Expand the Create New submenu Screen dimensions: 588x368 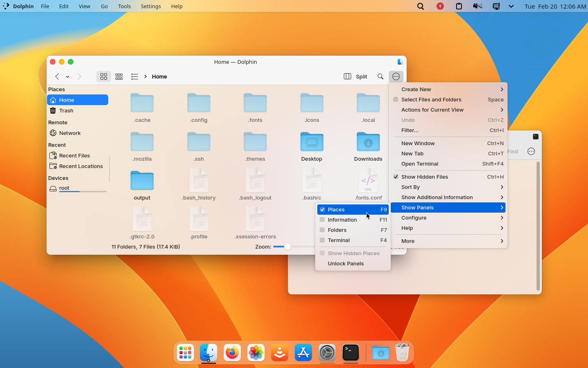tap(448, 89)
